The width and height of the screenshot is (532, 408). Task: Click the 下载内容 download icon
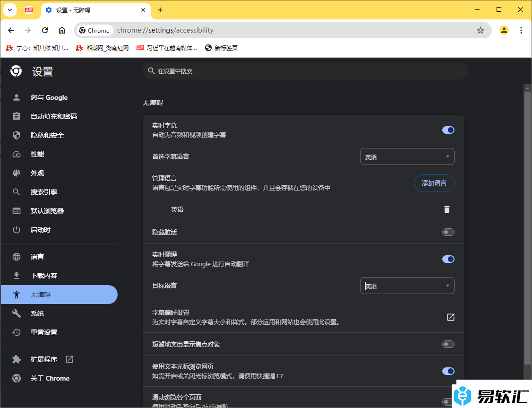[16, 275]
